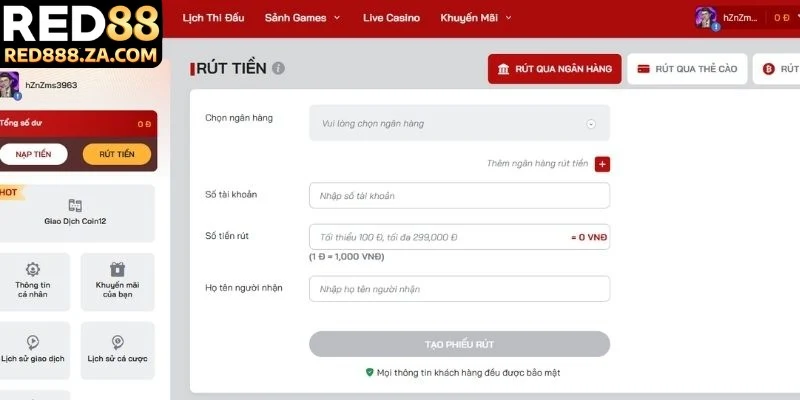Click the card icon in THẺ CÀO tab
Image resolution: width=800 pixels, height=400 pixels.
644,69
